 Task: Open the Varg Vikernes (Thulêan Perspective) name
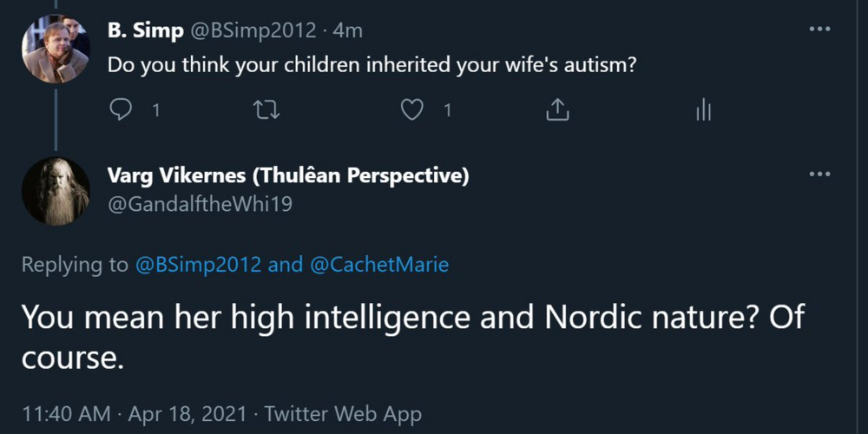click(x=288, y=176)
